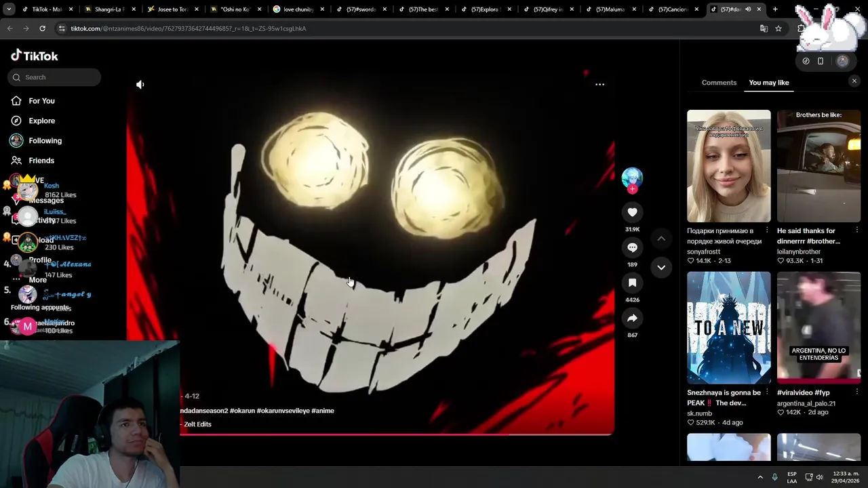This screenshot has width=868, height=488.
Task: Go to previous video up arrow
Action: [661, 239]
